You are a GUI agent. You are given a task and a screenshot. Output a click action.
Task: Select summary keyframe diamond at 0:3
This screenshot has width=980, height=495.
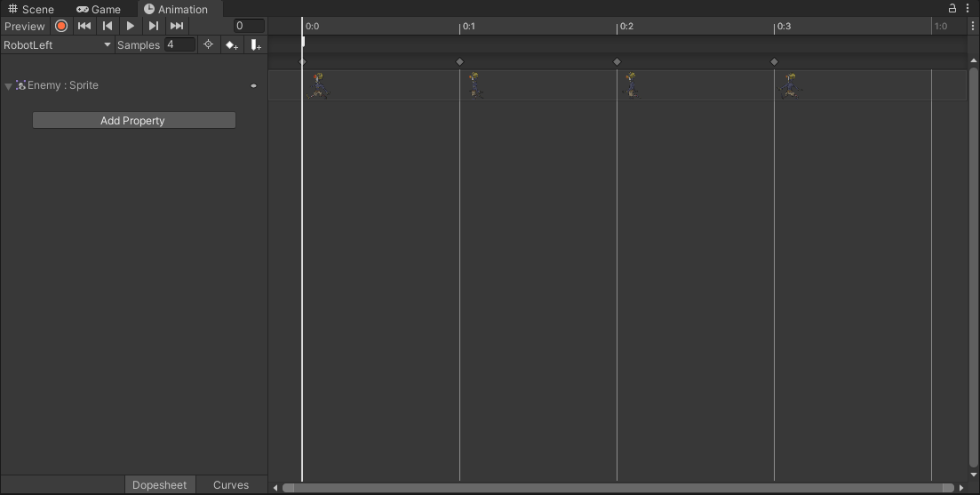775,62
